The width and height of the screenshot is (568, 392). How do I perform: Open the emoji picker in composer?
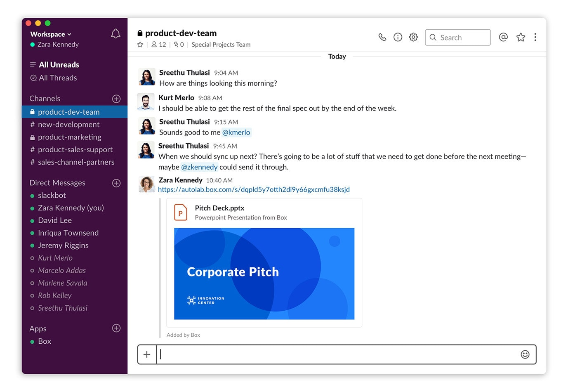click(525, 354)
